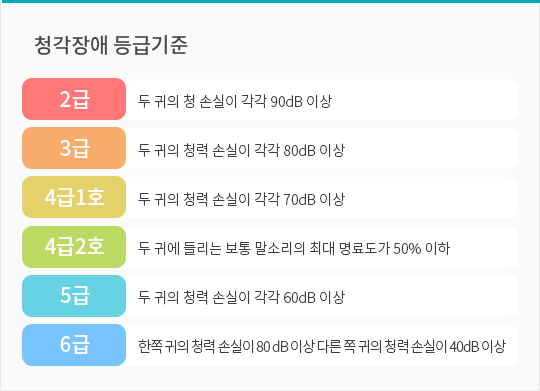This screenshot has width=540, height=391.
Task: Pick the cyan 5급 badge
Action: (x=74, y=296)
